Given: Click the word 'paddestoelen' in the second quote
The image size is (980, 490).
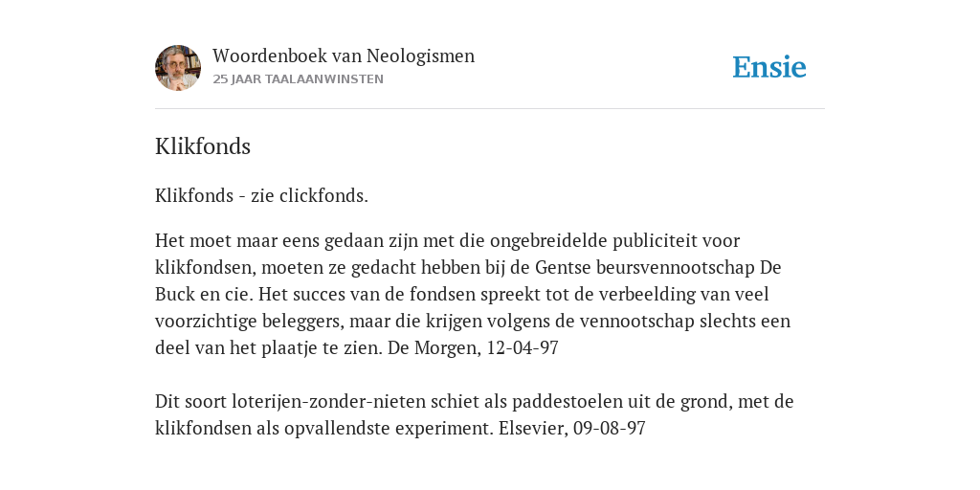Looking at the screenshot, I should [x=568, y=401].
